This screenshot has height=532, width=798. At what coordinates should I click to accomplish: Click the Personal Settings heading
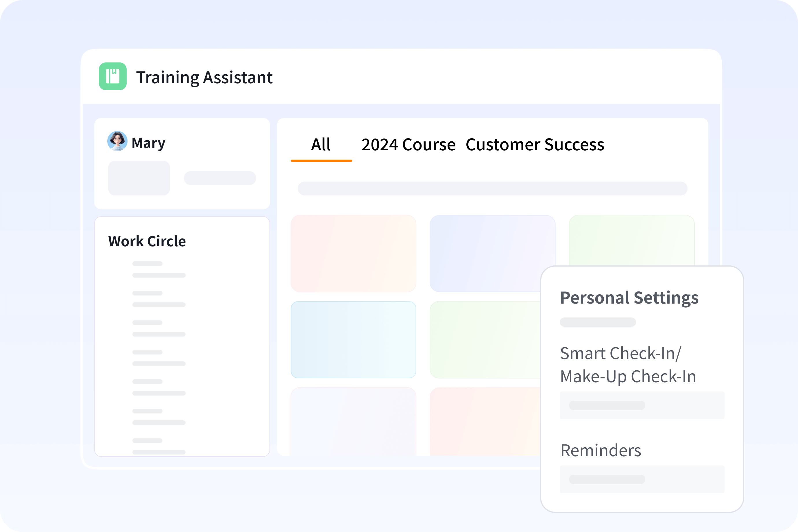click(x=629, y=298)
